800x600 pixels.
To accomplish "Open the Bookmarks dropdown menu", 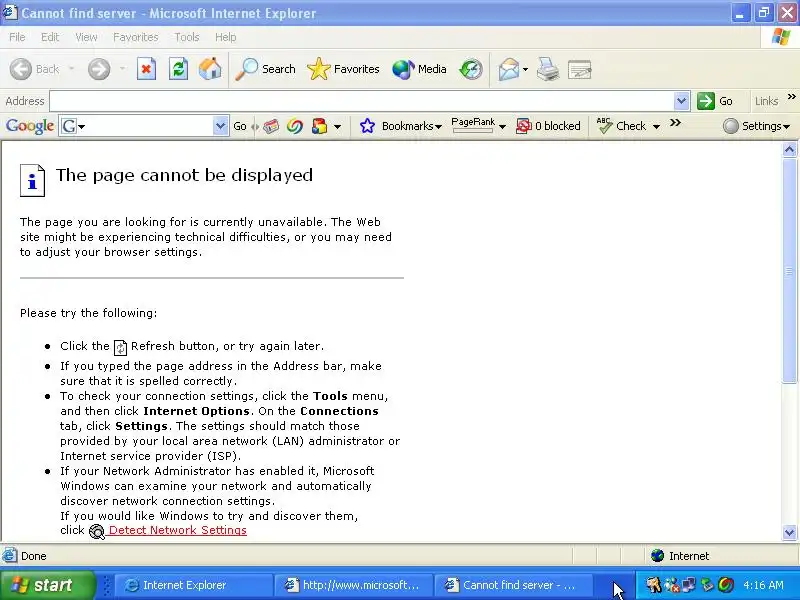I will click(x=438, y=127).
